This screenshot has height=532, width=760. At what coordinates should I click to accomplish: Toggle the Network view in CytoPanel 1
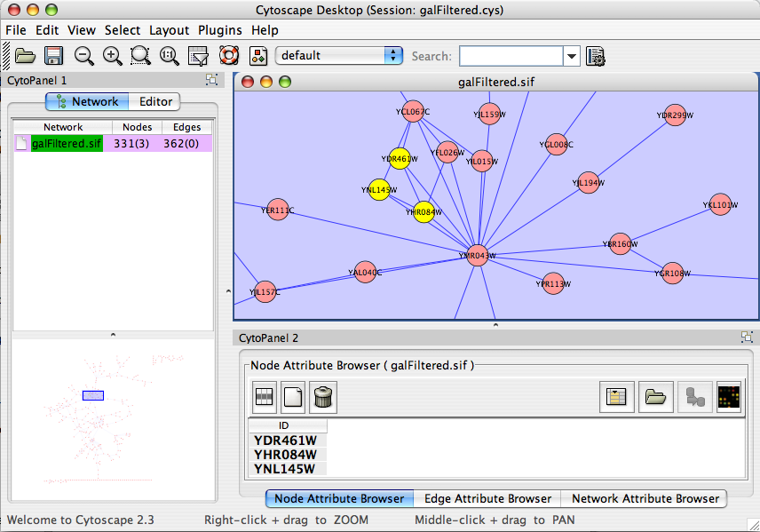(87, 101)
